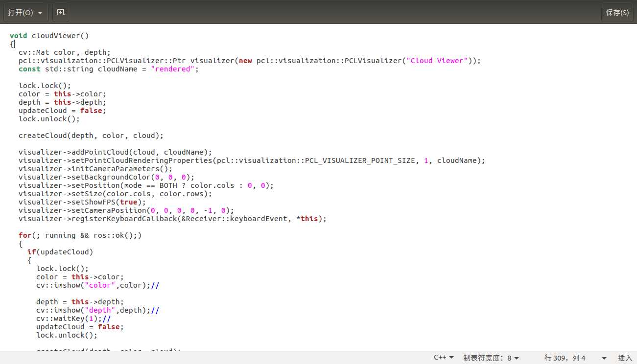This screenshot has width=637, height=364.
Task: Click the line 'void cloudViewer()'
Action: 49,36
